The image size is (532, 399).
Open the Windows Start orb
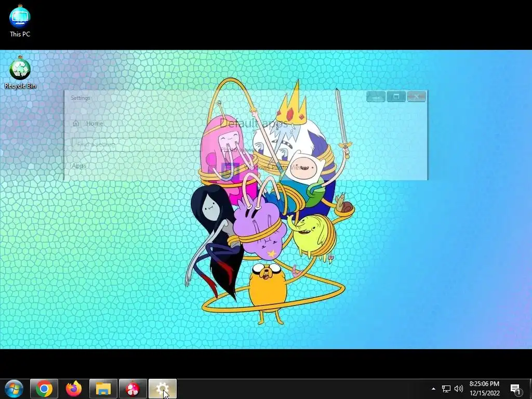tap(14, 389)
